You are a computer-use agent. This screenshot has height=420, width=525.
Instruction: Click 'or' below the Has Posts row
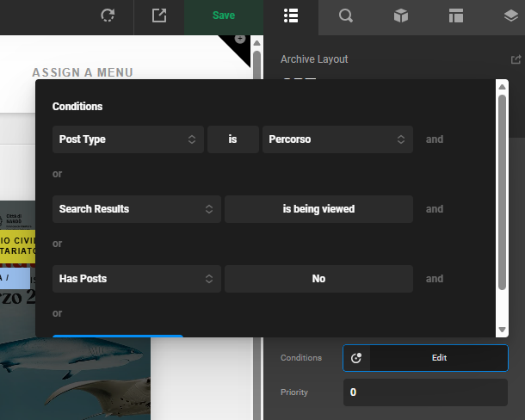pyautogui.click(x=58, y=313)
